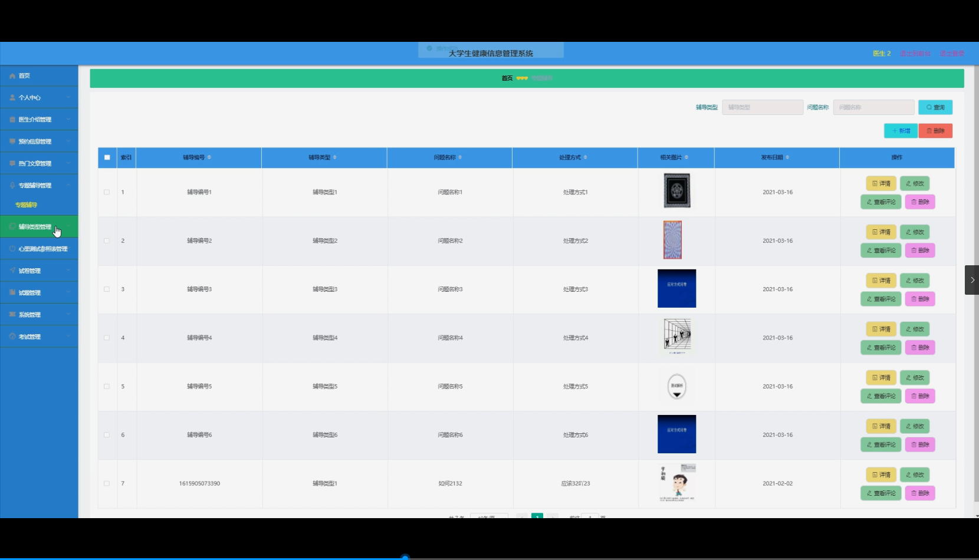
Task: Sort by 辅导类型 using the column arrows
Action: click(x=335, y=157)
